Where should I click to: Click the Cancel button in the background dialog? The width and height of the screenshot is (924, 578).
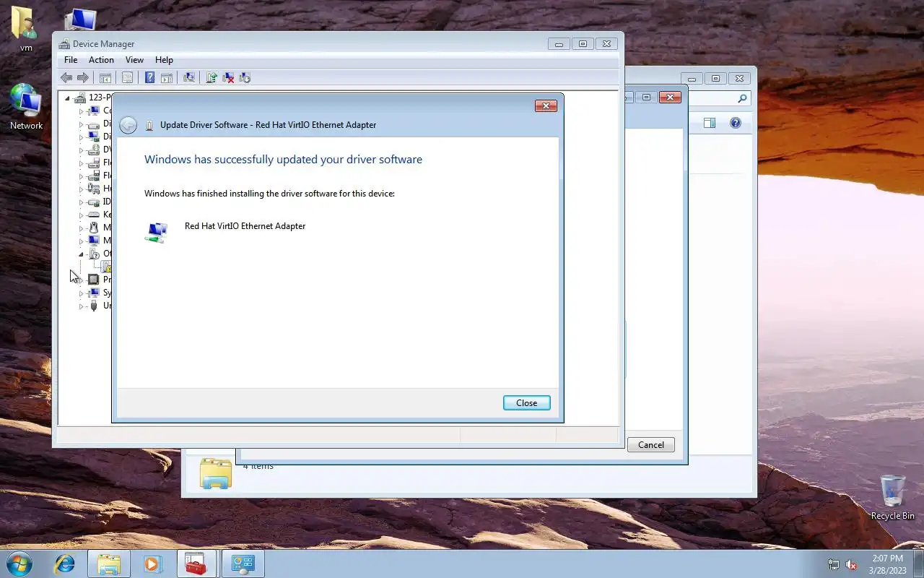(x=651, y=445)
